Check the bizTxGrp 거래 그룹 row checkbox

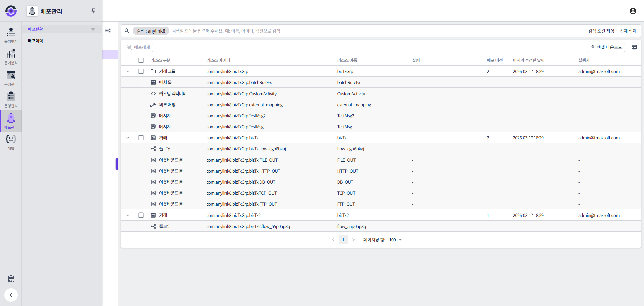point(141,71)
